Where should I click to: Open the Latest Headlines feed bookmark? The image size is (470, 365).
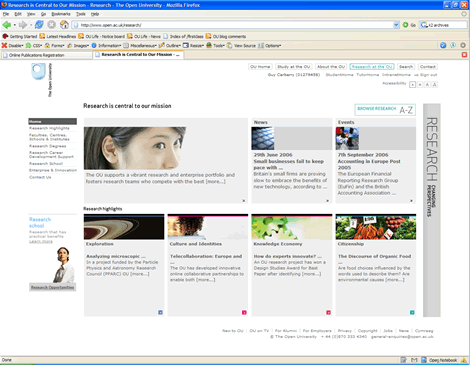pyautogui.click(x=58, y=36)
